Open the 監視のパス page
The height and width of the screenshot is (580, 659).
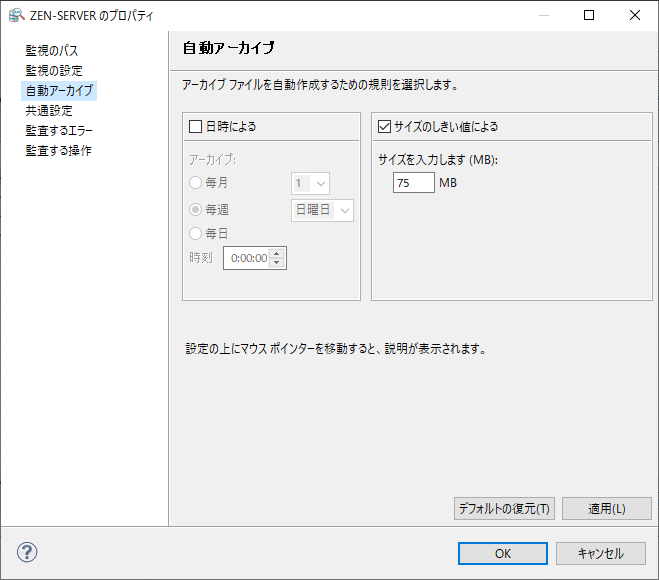(x=52, y=50)
